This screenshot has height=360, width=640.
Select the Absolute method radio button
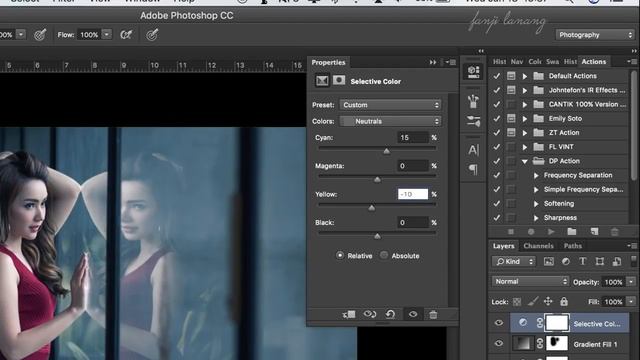click(x=384, y=255)
